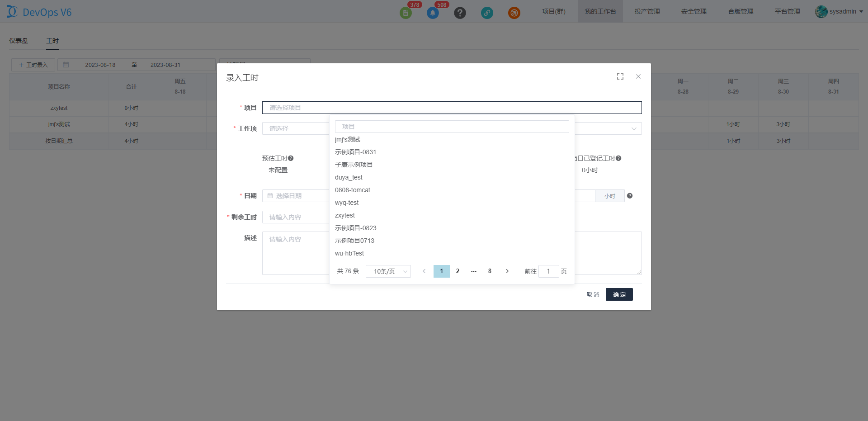
Task: Open the 10条/页 page size dropdown
Action: coord(388,271)
